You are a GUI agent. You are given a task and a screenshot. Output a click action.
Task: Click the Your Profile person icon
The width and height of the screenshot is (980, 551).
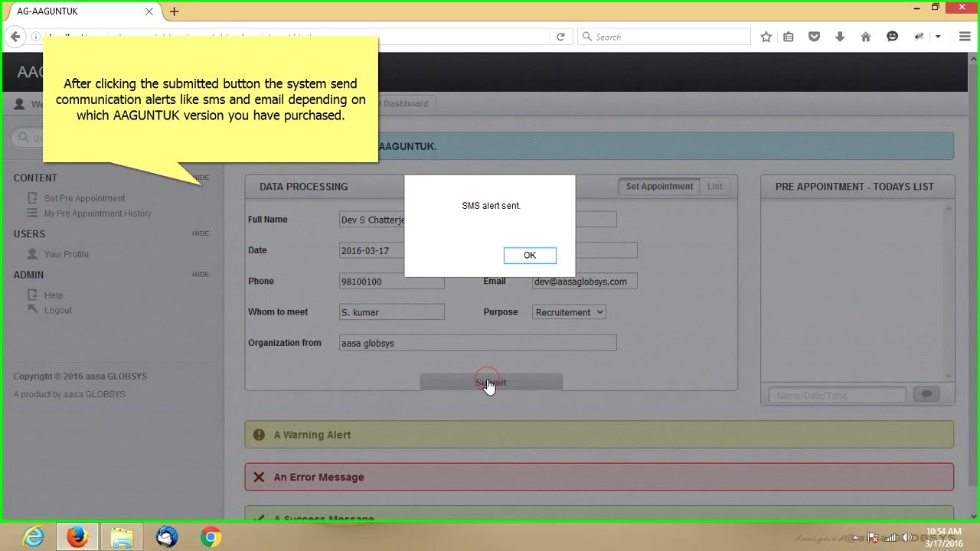[32, 253]
